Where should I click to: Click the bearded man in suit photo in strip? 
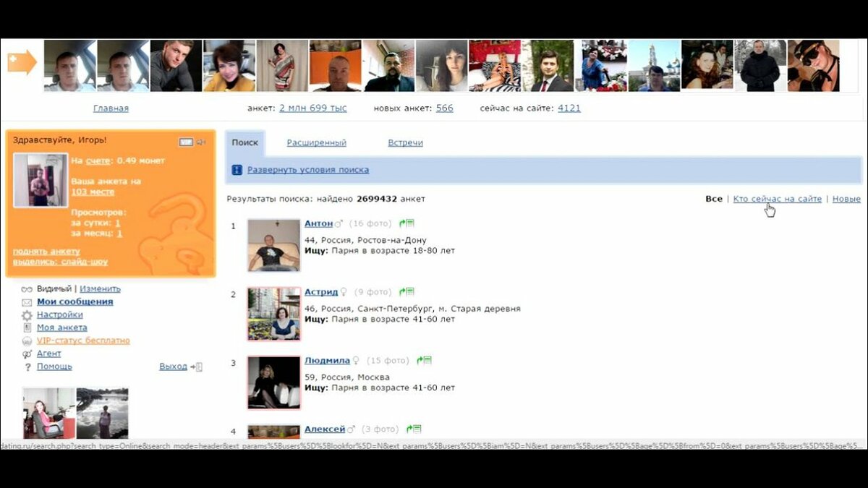[389, 65]
